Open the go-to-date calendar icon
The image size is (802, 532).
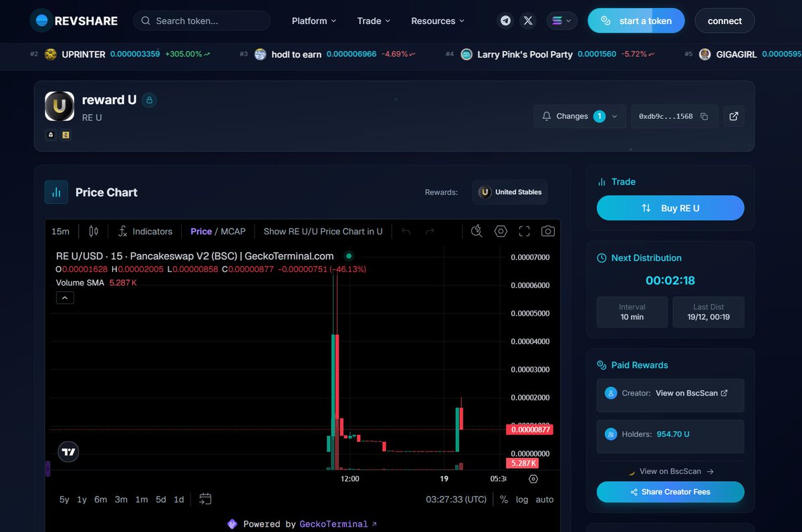point(205,499)
